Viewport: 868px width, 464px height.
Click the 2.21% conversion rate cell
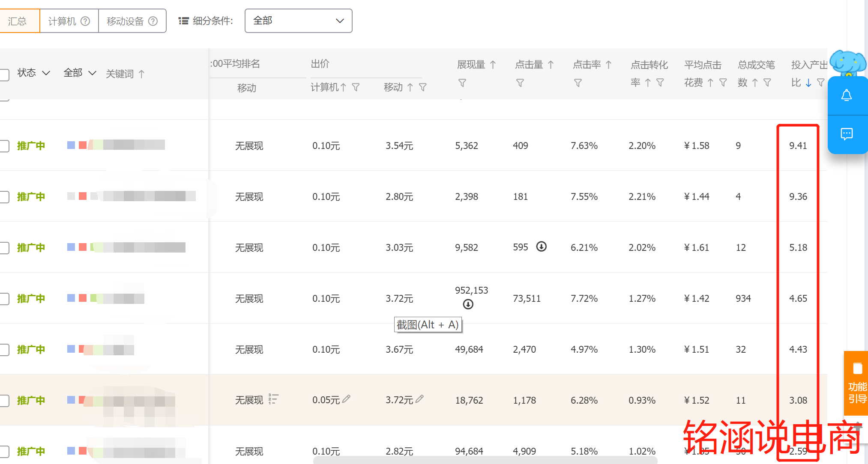coord(642,197)
